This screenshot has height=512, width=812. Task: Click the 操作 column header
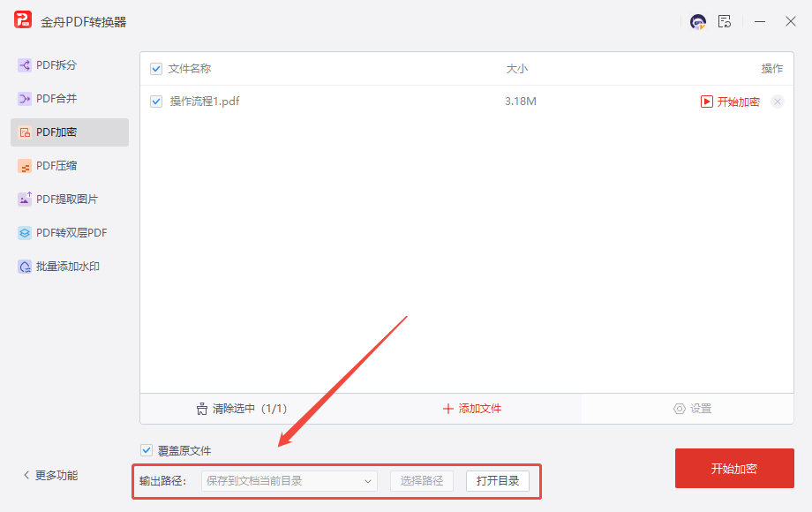click(x=771, y=69)
